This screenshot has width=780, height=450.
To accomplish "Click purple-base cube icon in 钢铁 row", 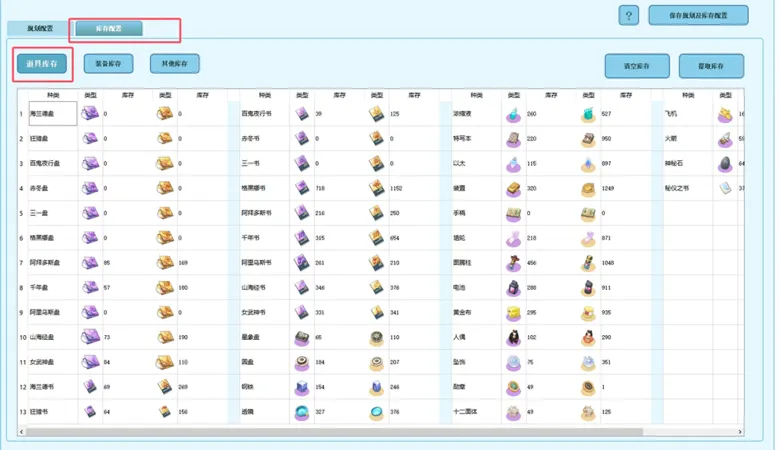I will (x=302, y=387).
